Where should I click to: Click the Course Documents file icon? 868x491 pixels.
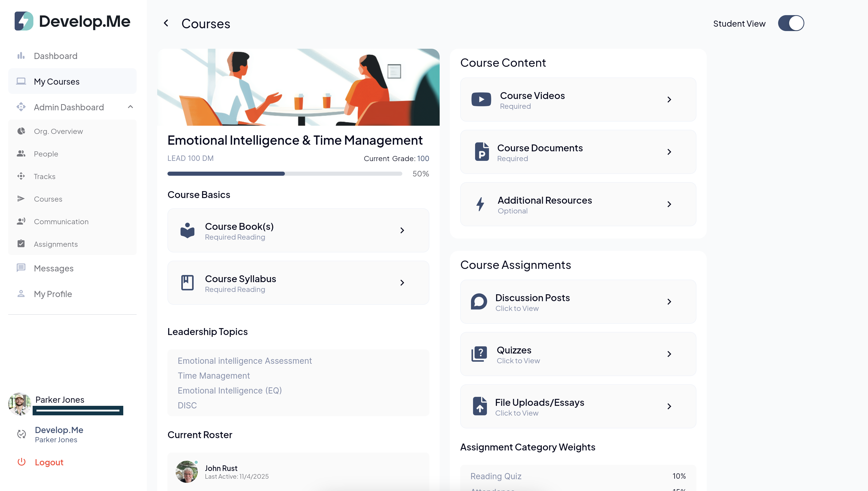click(482, 152)
